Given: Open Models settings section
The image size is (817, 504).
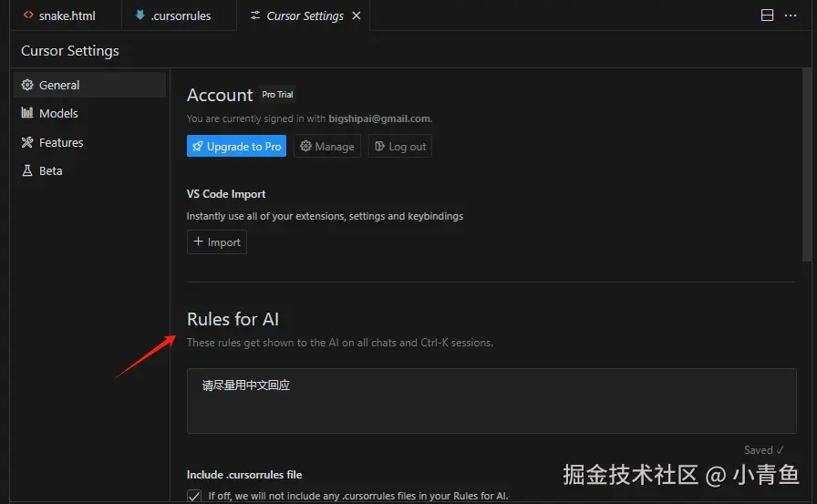Looking at the screenshot, I should [x=89, y=113].
